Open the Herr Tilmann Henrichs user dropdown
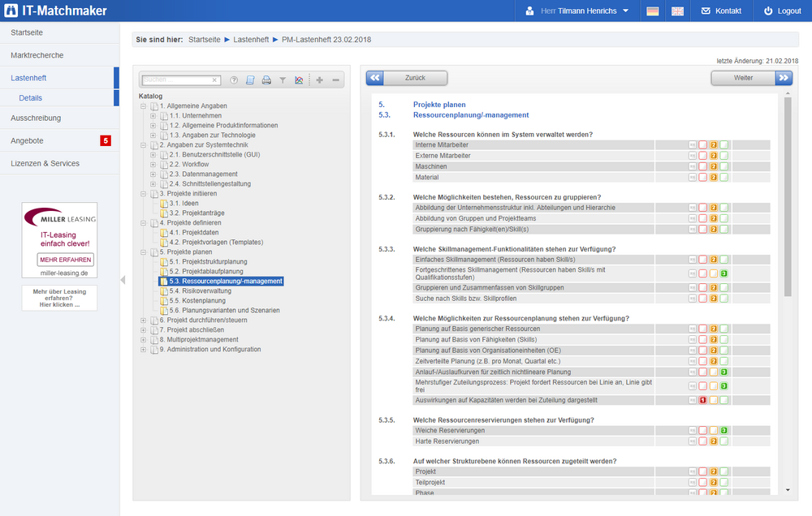 coord(580,11)
